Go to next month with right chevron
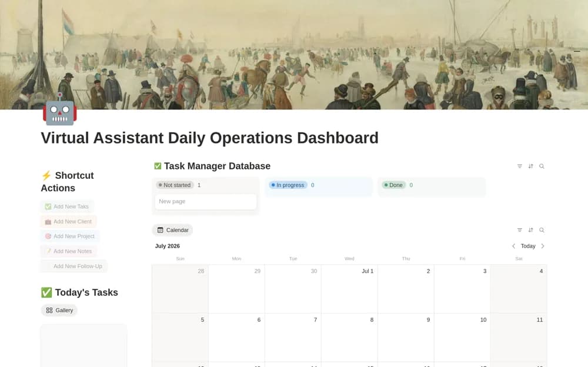Screen dimensions: 588x367 point(542,246)
